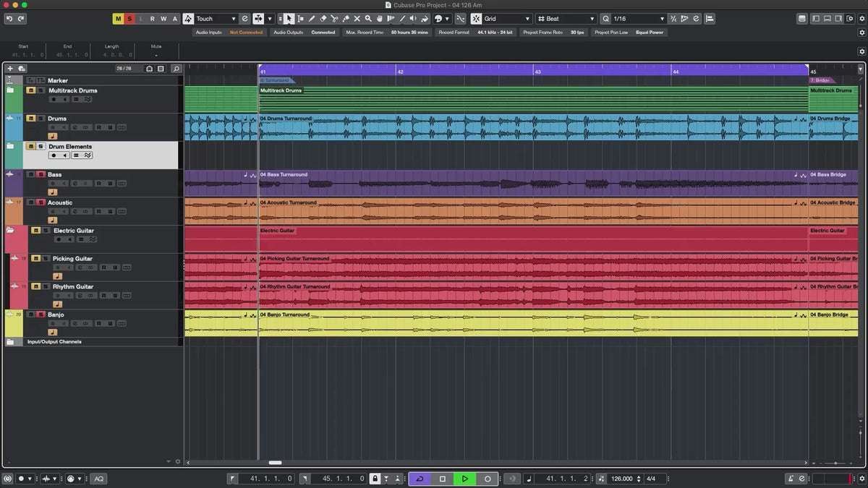Image resolution: width=868 pixels, height=488 pixels.
Task: Collapse the Electric Guitar folder track
Action: (x=11, y=231)
